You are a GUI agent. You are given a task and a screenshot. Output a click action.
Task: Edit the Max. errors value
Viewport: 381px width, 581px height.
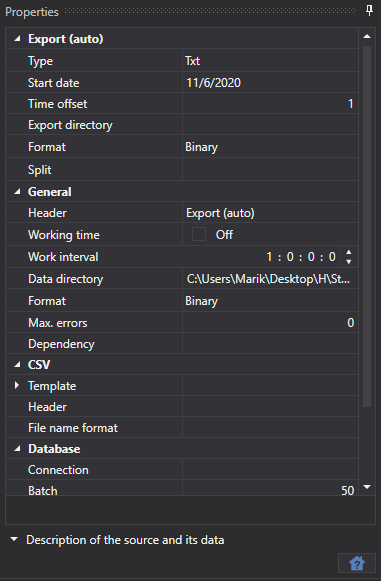270,322
